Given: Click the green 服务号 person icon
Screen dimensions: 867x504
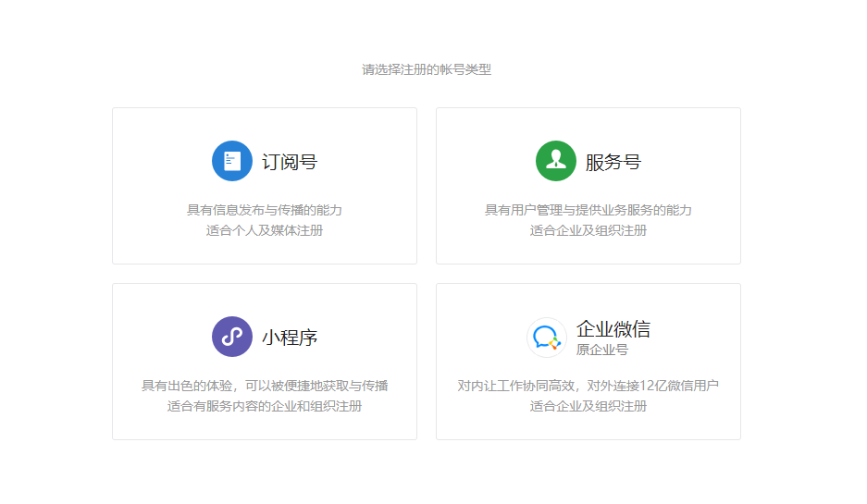Looking at the screenshot, I should pyautogui.click(x=555, y=161).
